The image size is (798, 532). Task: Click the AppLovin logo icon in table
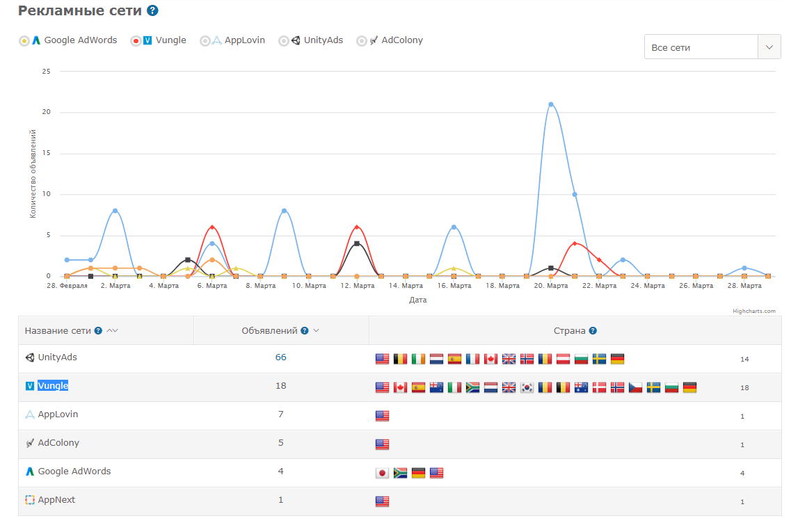(x=30, y=414)
